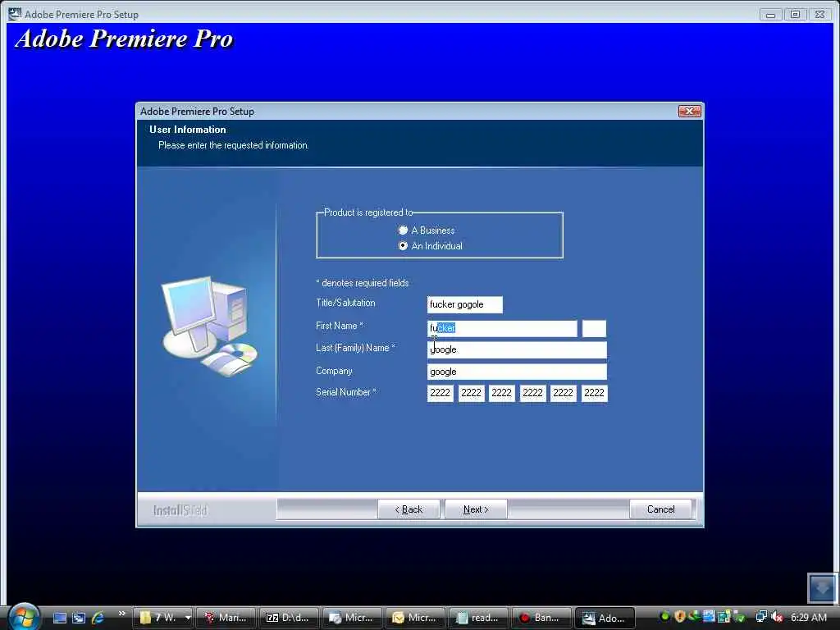Go to the previous step with Back
The width and height of the screenshot is (840, 630).
tap(409, 509)
